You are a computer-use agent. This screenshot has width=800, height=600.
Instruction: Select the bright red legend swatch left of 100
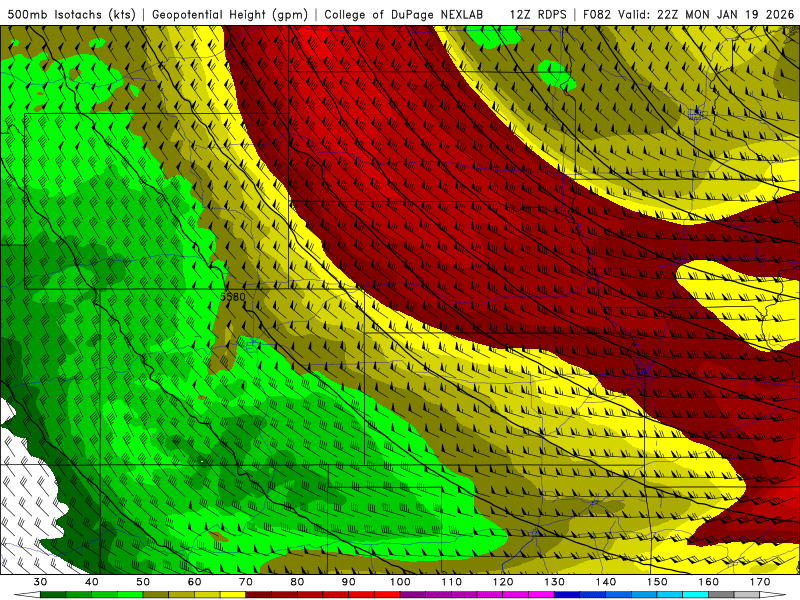(x=387, y=595)
